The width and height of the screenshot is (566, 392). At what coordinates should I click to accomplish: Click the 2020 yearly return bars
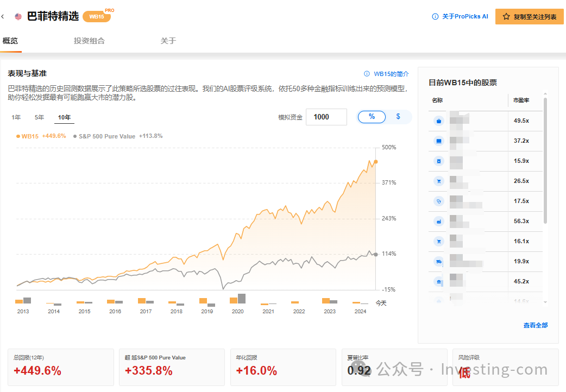pos(237,299)
